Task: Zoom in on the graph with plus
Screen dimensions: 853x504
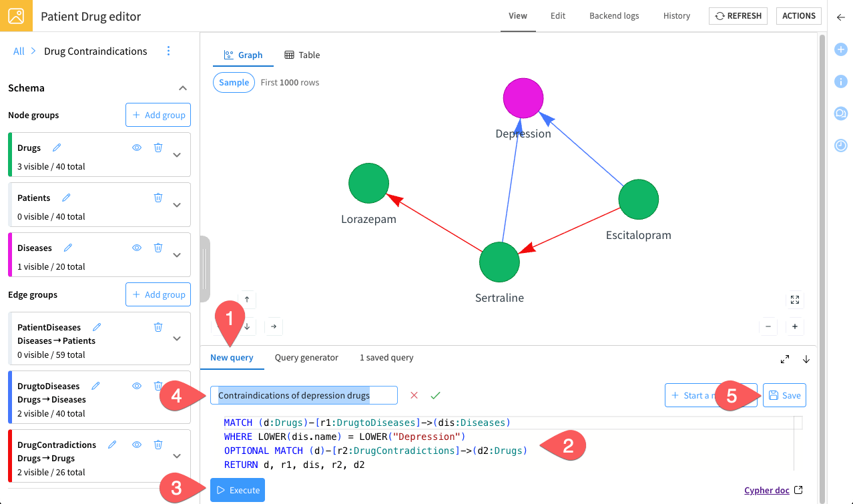Action: click(795, 326)
